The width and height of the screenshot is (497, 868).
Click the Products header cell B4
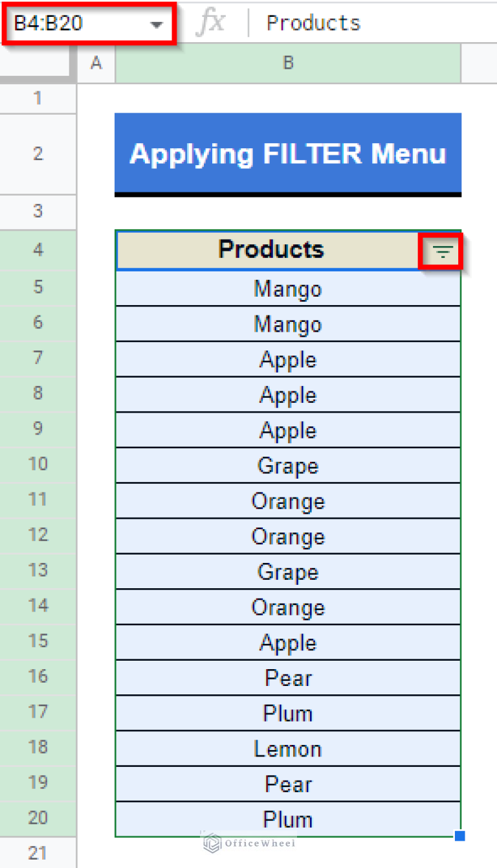[272, 249]
